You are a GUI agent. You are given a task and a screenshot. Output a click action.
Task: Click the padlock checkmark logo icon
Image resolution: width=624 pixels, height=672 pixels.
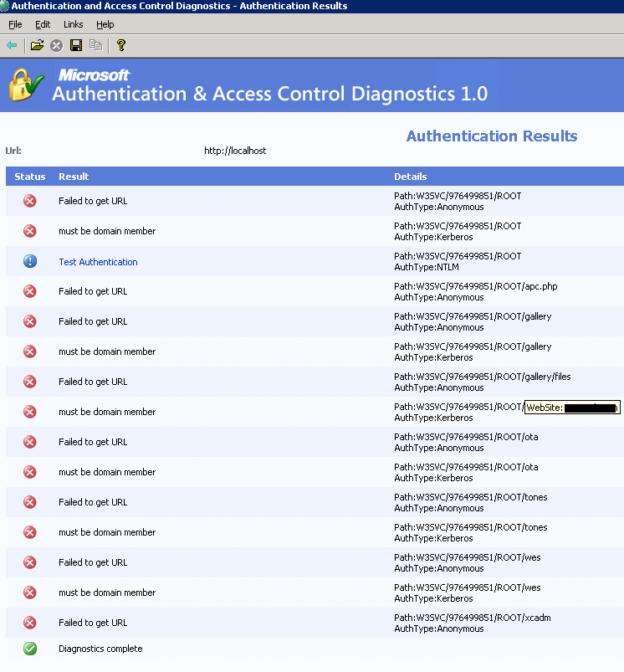26,85
